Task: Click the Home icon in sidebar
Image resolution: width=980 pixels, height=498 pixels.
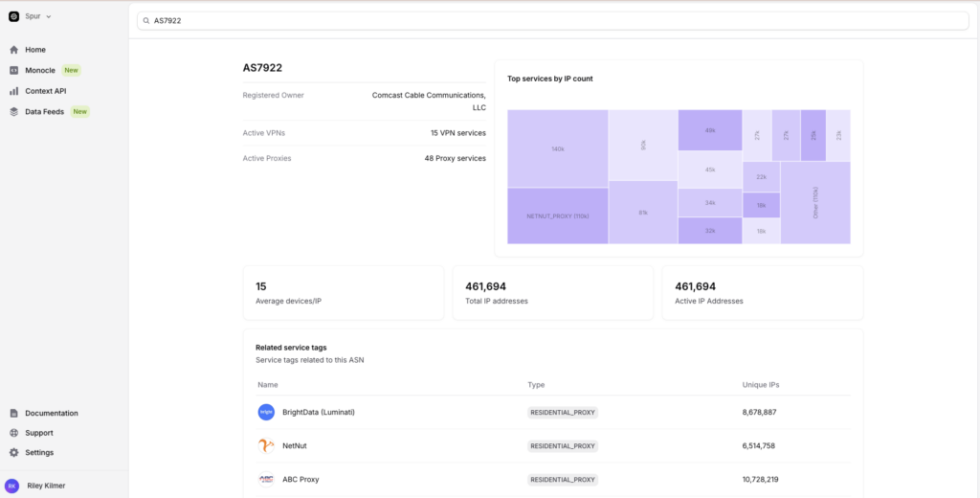Action: 14,50
